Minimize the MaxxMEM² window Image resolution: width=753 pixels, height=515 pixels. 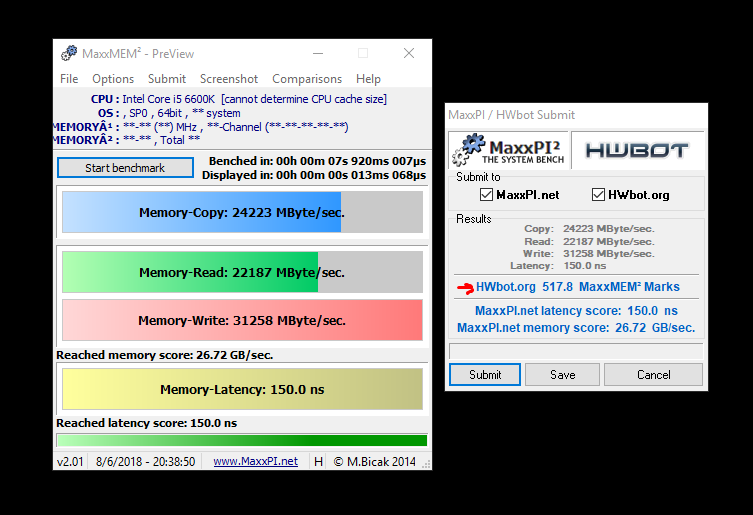click(318, 53)
